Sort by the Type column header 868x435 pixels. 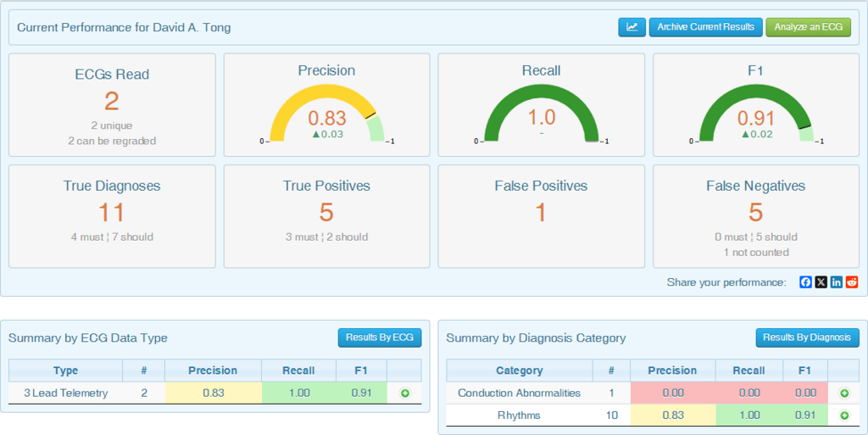pos(66,371)
